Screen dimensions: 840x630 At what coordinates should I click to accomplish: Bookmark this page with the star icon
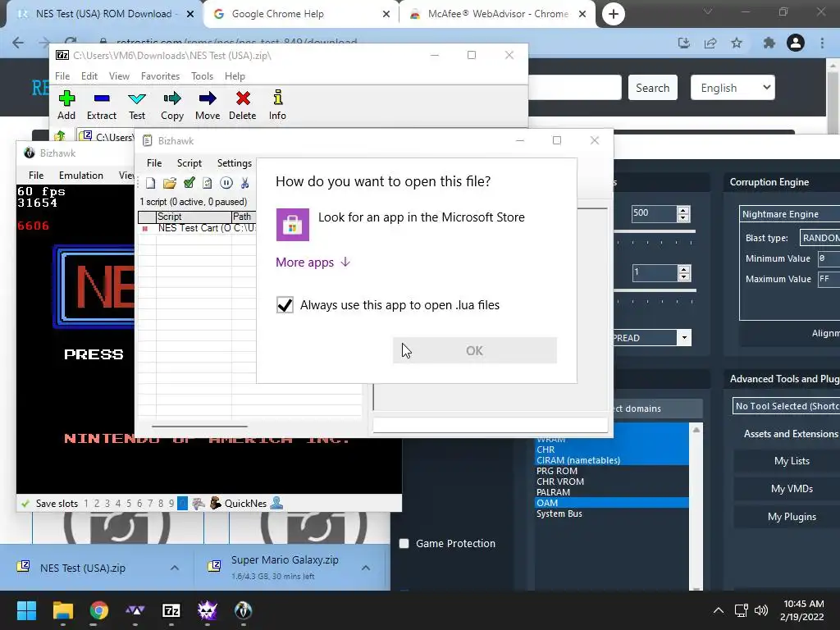(x=737, y=43)
